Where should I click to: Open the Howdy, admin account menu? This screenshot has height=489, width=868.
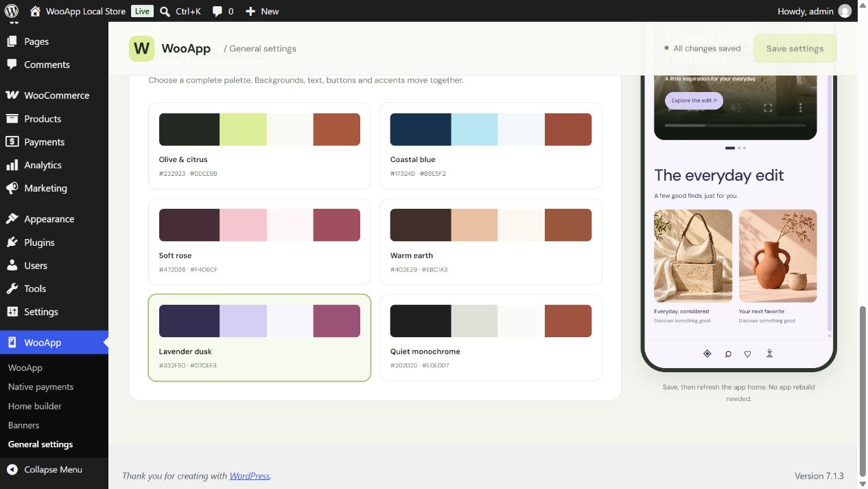814,11
